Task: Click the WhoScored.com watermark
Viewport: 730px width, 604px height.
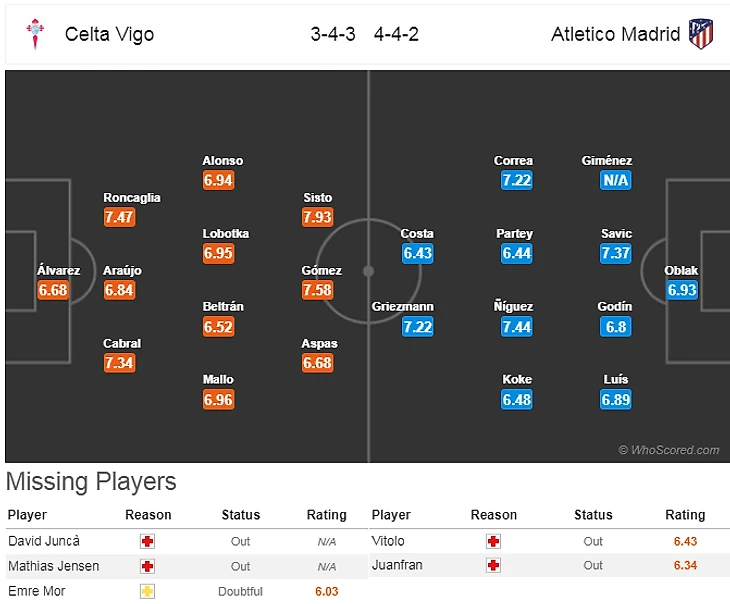Action: click(668, 450)
